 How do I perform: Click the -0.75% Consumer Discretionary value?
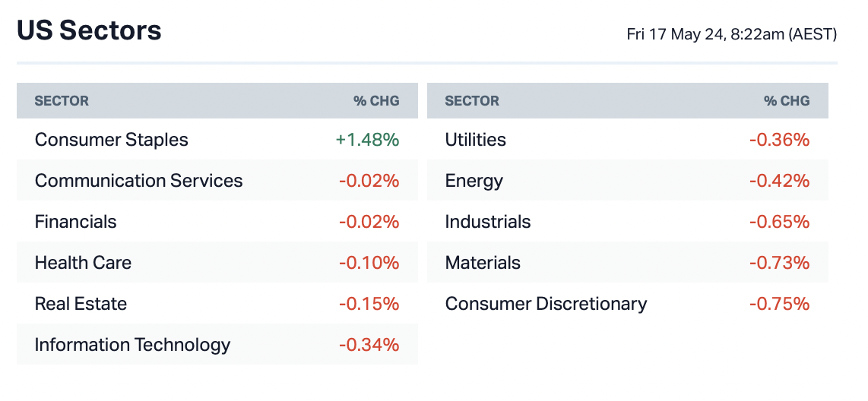point(779,304)
